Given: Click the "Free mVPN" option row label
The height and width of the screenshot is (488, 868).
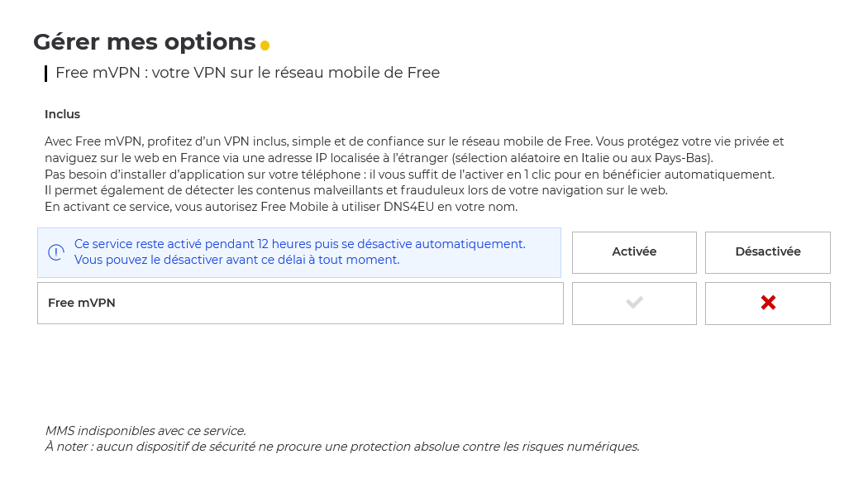Looking at the screenshot, I should [x=82, y=303].
